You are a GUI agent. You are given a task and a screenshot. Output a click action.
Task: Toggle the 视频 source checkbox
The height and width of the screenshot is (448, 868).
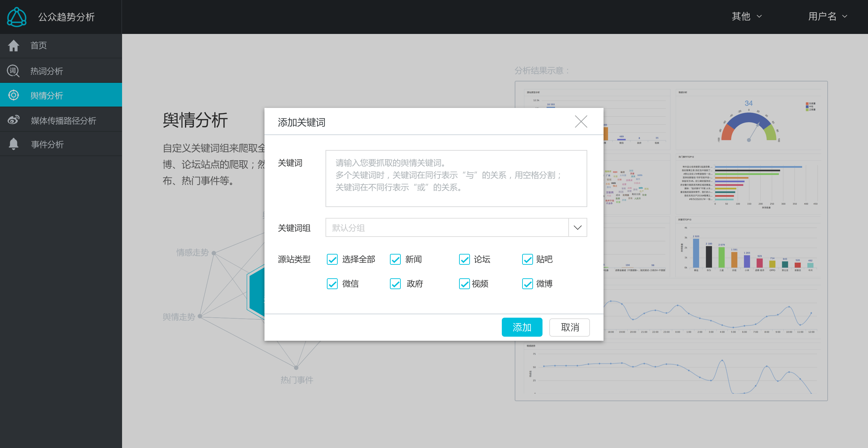pos(465,284)
